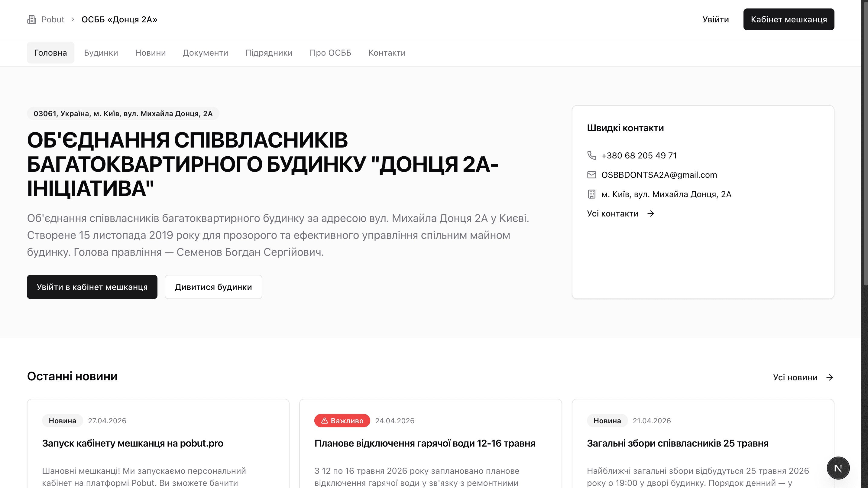Click address м. Київ, вул. Михайла Донця, 2А
868x488 pixels.
pyautogui.click(x=666, y=194)
